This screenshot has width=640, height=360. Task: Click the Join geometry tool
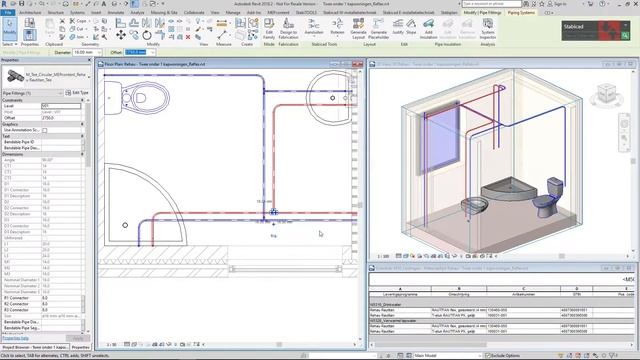tap(79, 37)
